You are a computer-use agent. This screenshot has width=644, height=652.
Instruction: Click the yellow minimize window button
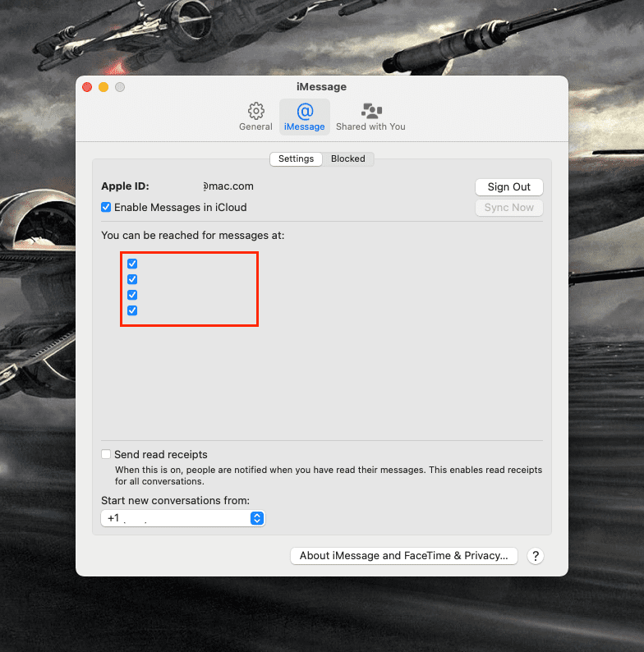[103, 87]
